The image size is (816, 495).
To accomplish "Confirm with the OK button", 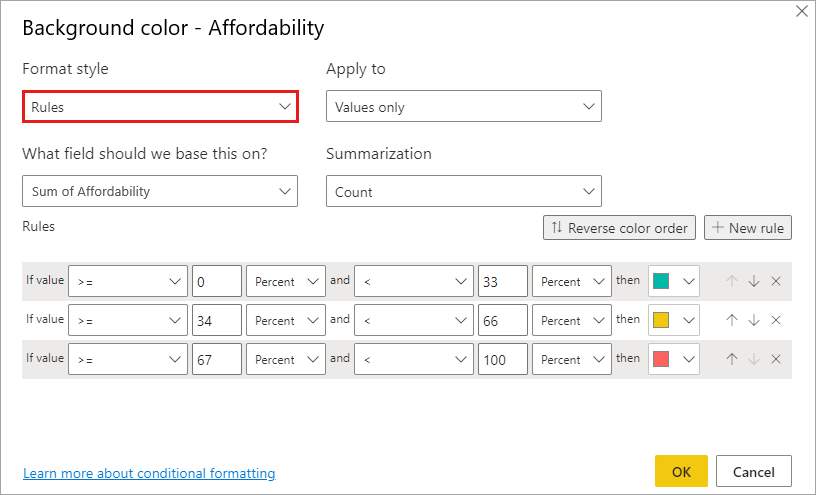I will [681, 471].
